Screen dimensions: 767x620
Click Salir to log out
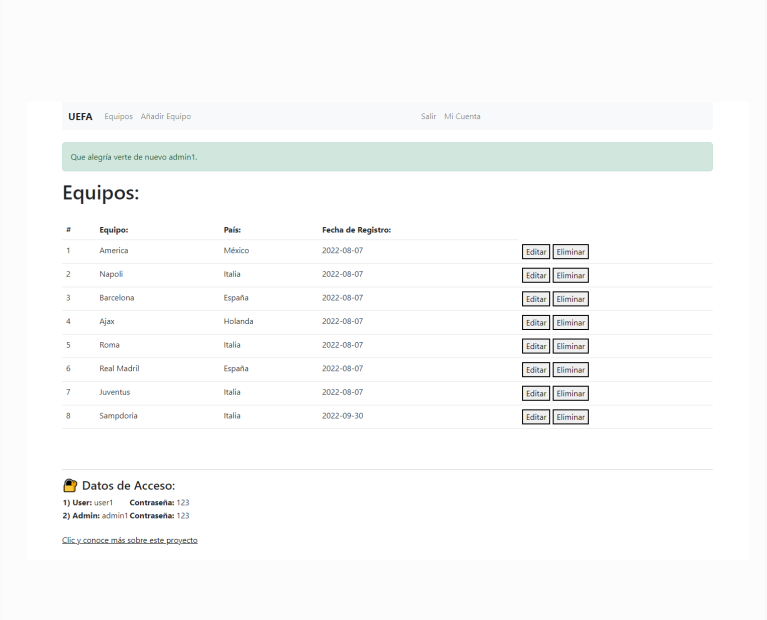(x=428, y=117)
